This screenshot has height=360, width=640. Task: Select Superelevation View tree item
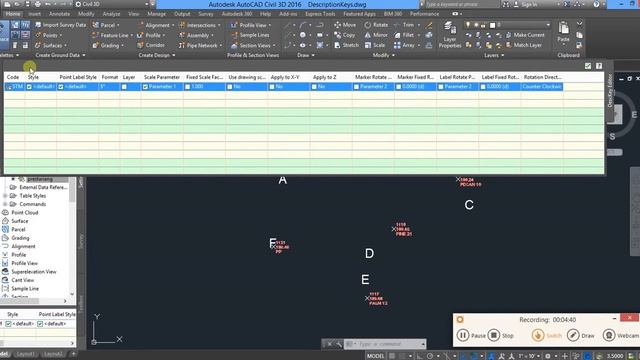coord(33,272)
